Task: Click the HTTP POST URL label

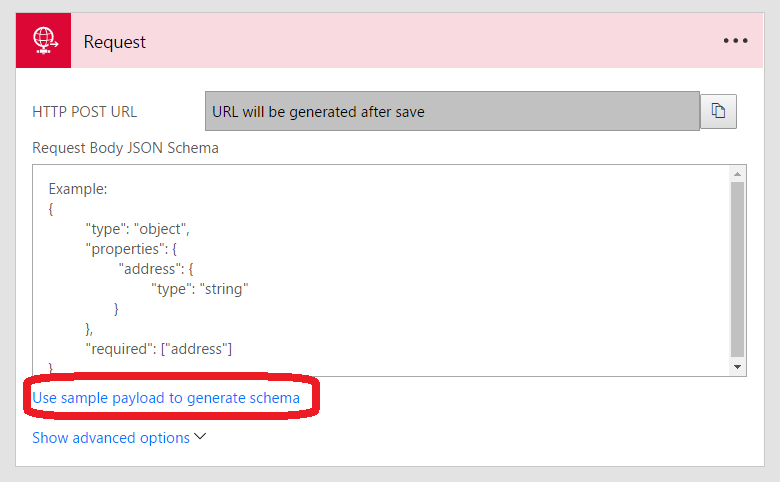Action: [85, 112]
